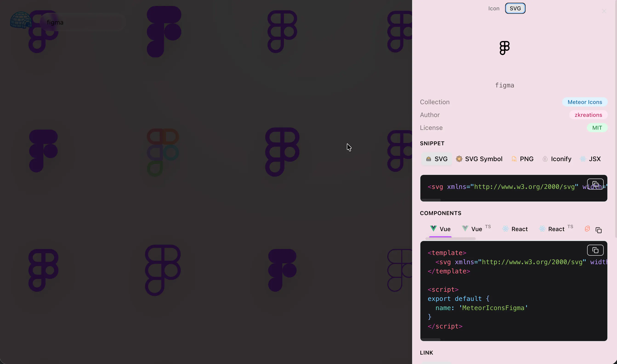Viewport: 617px width, 364px height.
Task: Select the SVG preview mode button
Action: click(515, 8)
